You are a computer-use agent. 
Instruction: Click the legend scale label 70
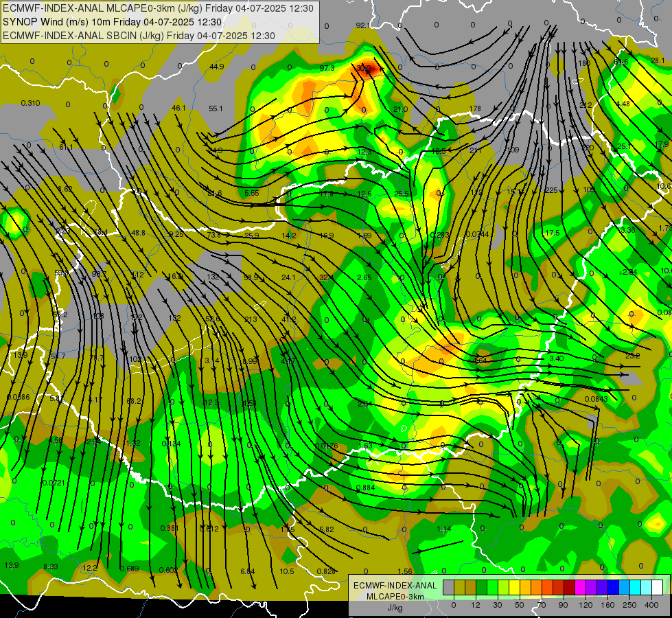542,605
